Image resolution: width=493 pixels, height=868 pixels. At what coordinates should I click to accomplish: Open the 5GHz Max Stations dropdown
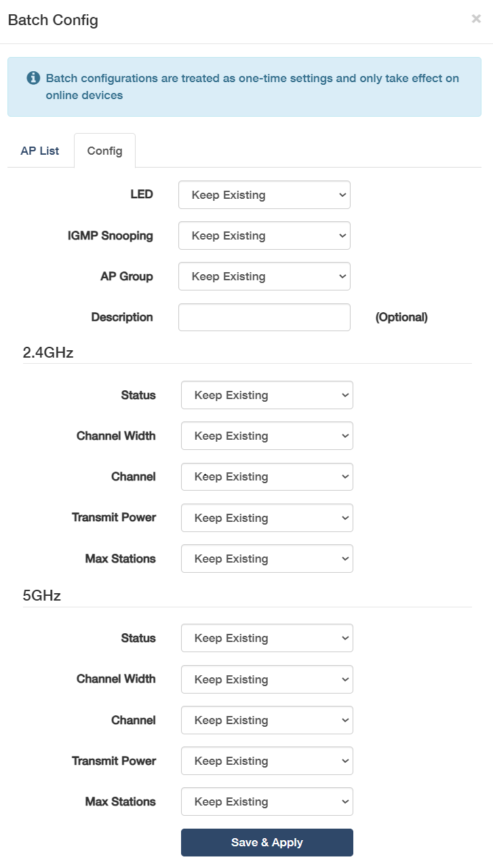pyautogui.click(x=267, y=801)
